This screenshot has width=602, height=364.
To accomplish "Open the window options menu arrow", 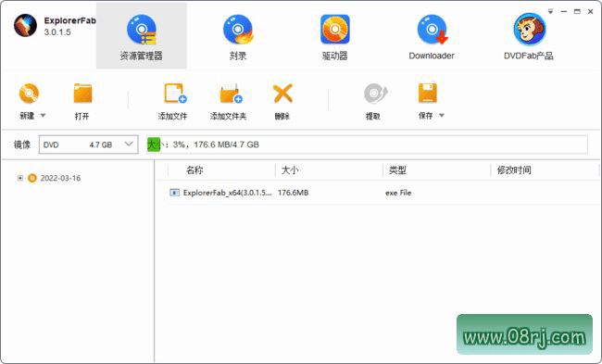I will tap(550, 11).
